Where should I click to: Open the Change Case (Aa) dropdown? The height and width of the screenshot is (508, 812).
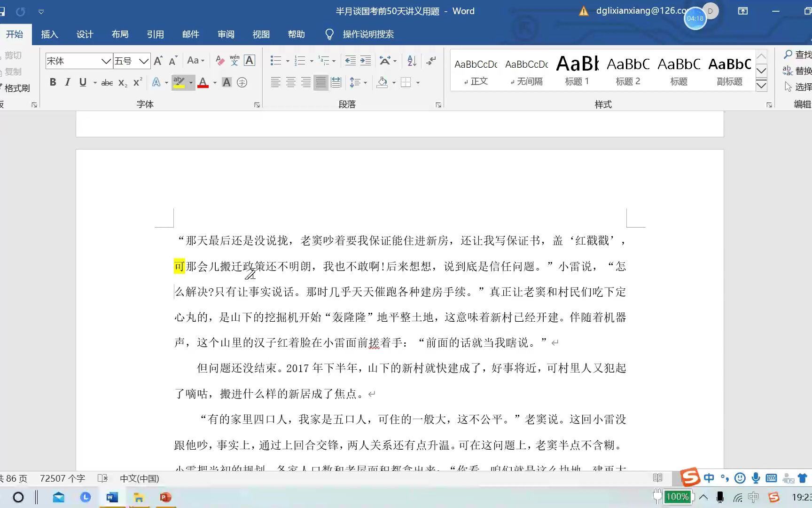(195, 61)
